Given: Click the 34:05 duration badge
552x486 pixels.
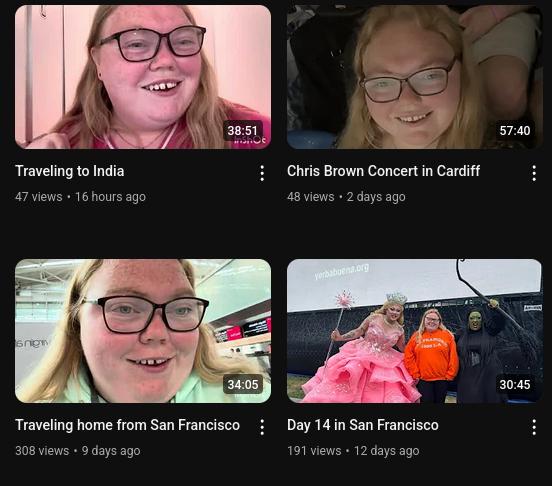Looking at the screenshot, I should (243, 385).
